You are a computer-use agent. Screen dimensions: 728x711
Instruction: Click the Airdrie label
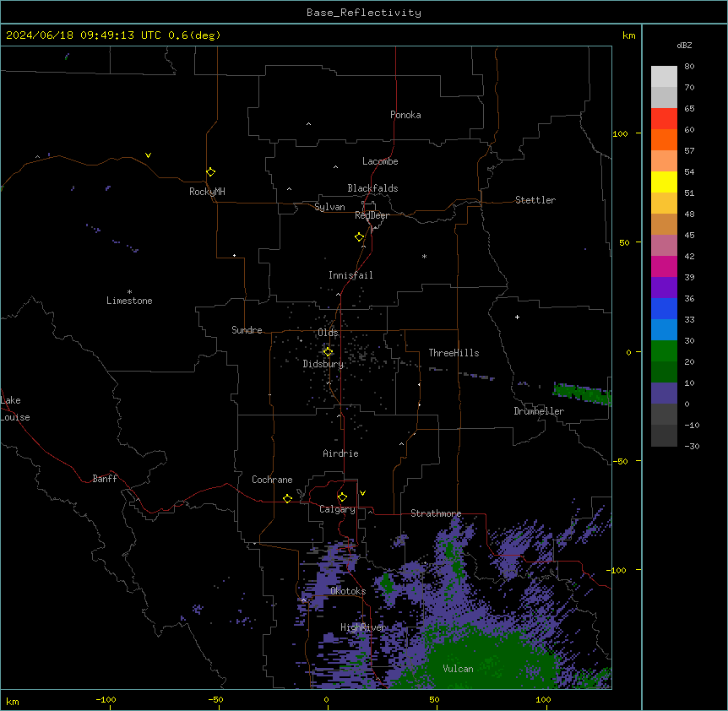[x=340, y=453]
